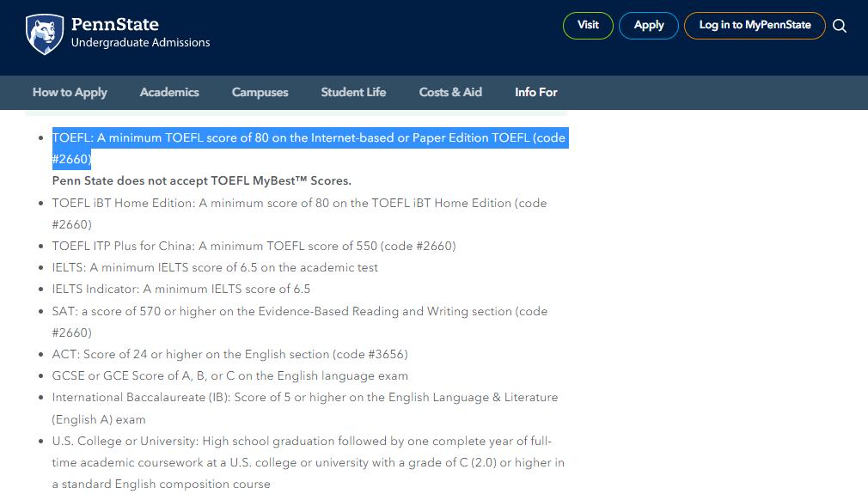Click the Apply button
This screenshot has width=868, height=494.
tap(649, 26)
